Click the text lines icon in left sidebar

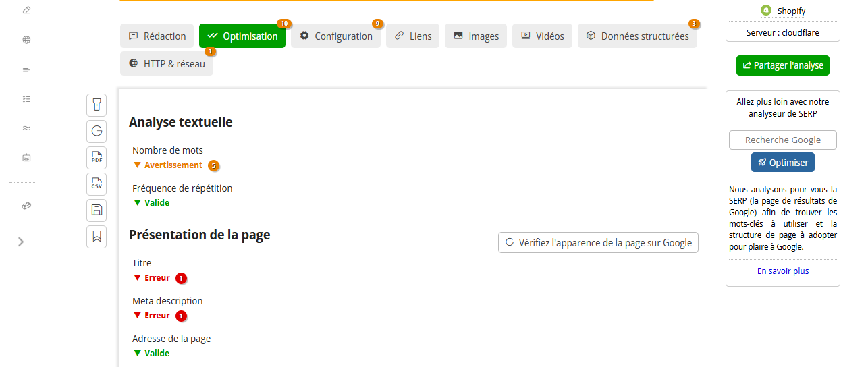coord(26,69)
